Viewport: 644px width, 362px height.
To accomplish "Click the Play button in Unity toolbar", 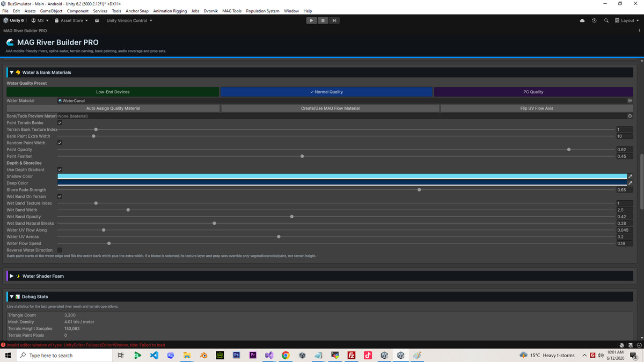I will point(311,20).
